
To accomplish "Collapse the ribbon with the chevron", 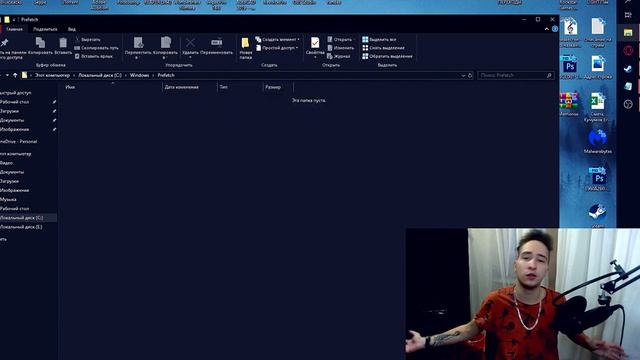I will point(547,29).
